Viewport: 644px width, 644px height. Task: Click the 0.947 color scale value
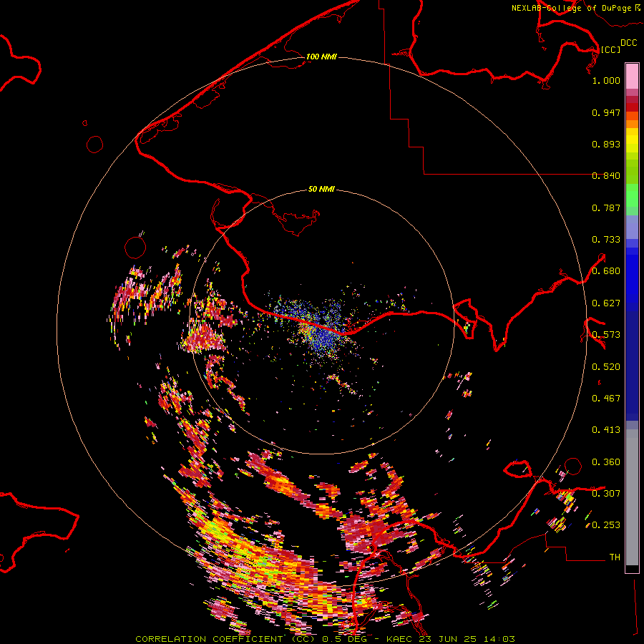pos(606,112)
